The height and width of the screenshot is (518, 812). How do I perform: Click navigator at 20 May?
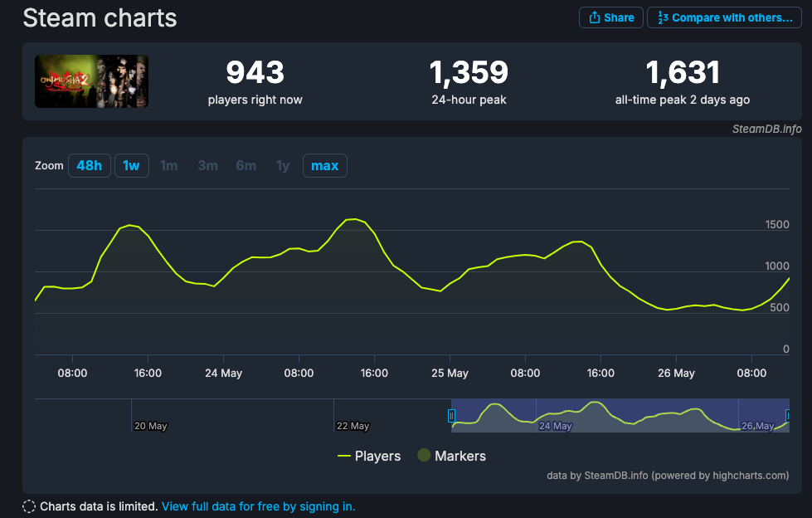coord(150,426)
